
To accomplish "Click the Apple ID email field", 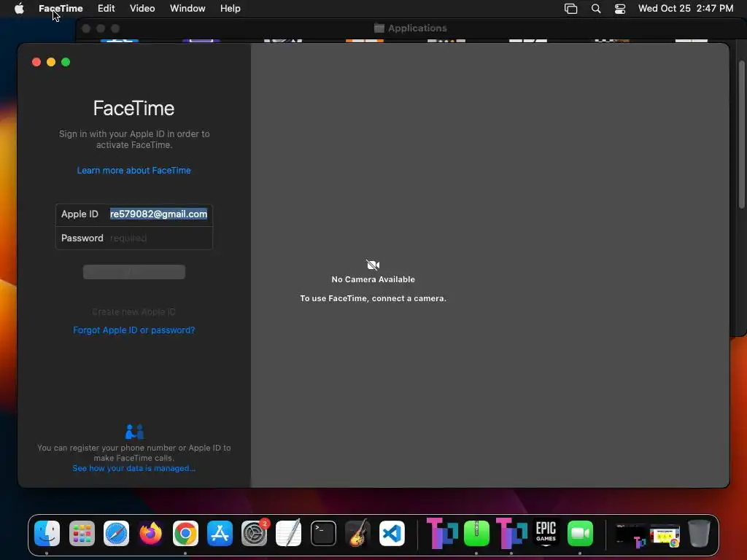I will click(158, 214).
